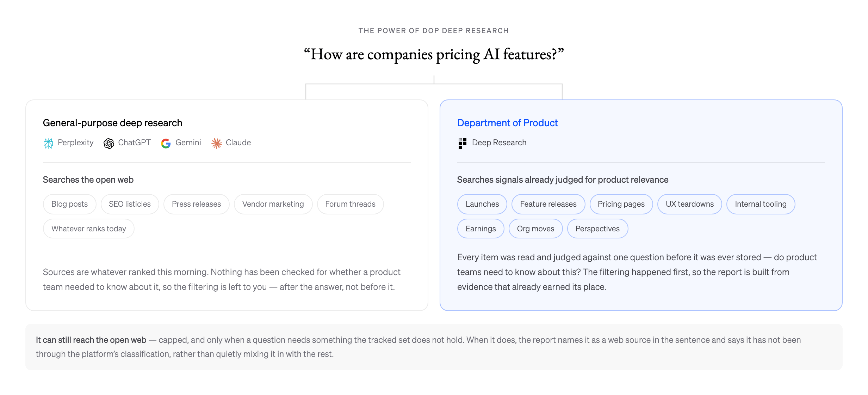The width and height of the screenshot is (868, 395).
Task: Click the Claude starburst logo icon
Action: [x=216, y=143]
